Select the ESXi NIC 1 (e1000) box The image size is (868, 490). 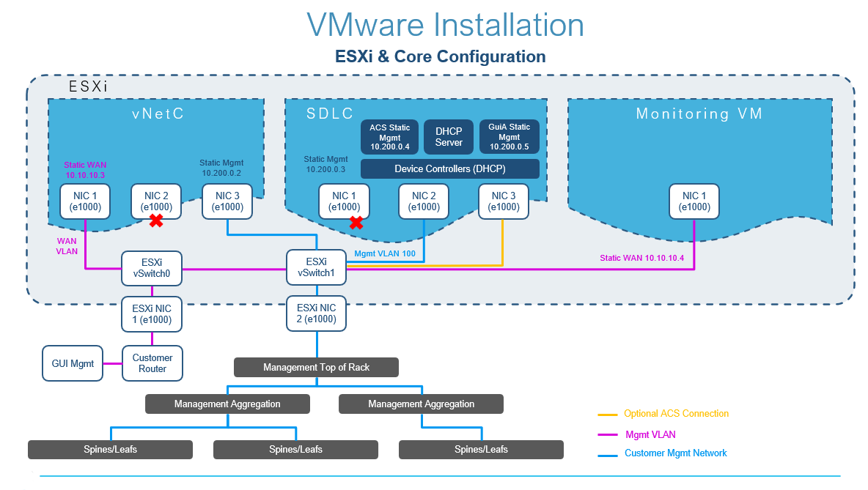click(152, 313)
